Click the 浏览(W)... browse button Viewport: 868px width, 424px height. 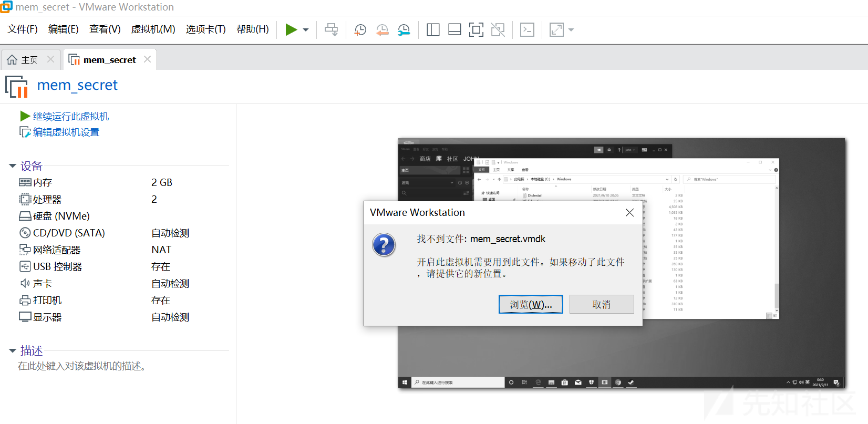point(531,304)
